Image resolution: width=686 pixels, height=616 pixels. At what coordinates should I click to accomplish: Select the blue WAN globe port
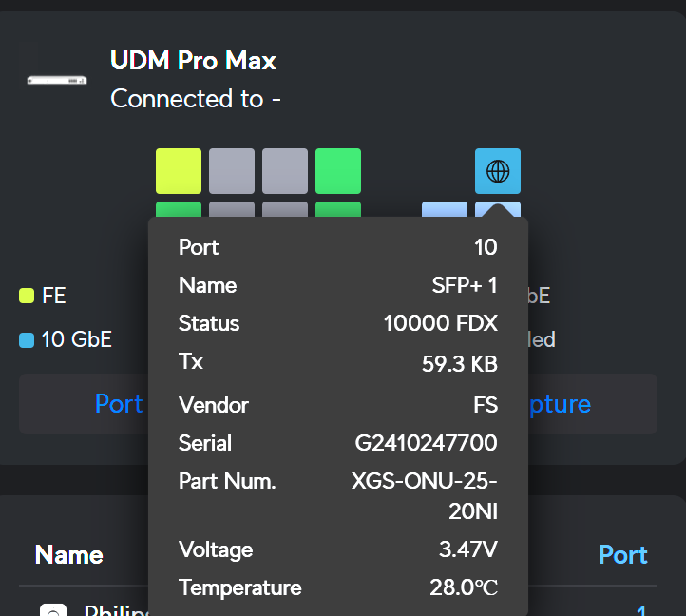click(498, 171)
